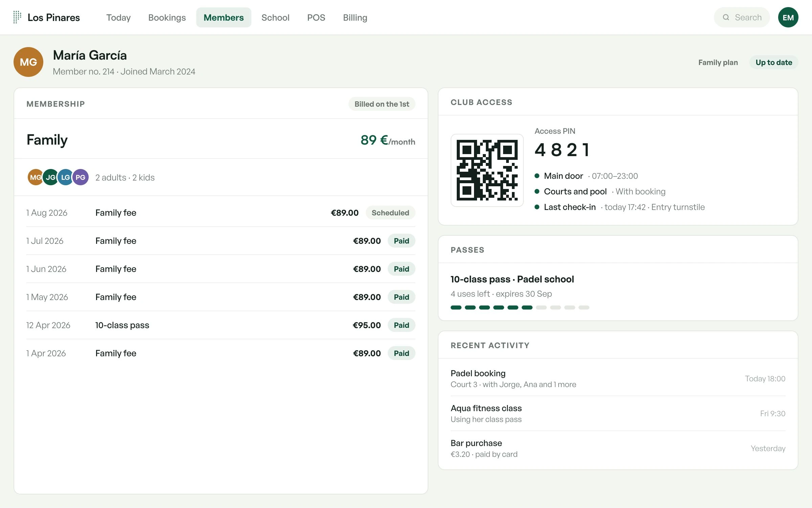Open the EM user avatar
This screenshot has height=508, width=812.
788,17
